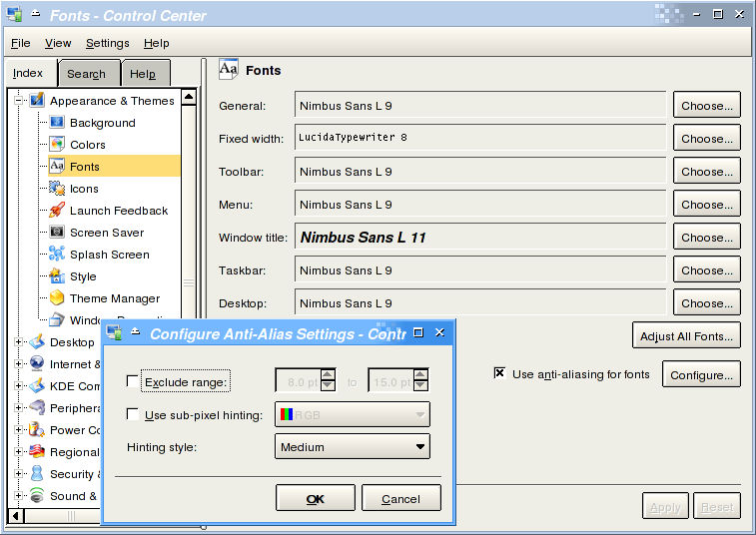Uncheck Use anti-aliasing for fonts
This screenshot has height=535, width=756.
(499, 373)
